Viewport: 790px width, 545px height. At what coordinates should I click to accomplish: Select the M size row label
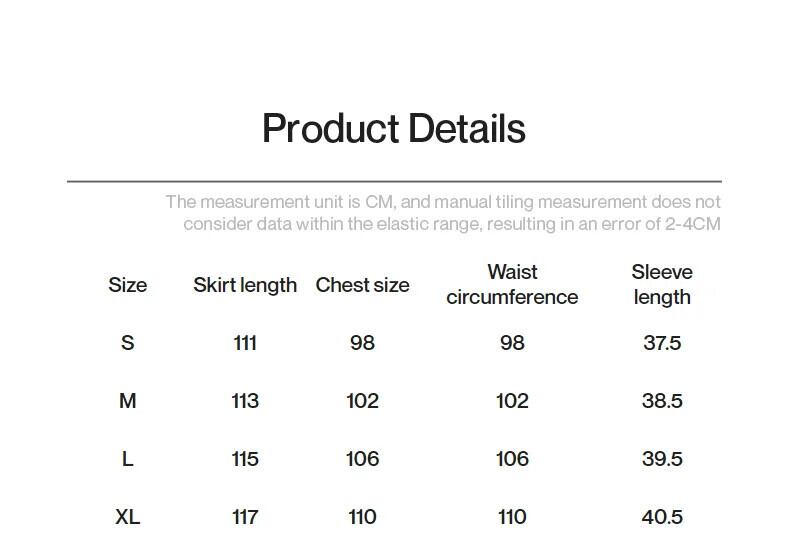[127, 401]
